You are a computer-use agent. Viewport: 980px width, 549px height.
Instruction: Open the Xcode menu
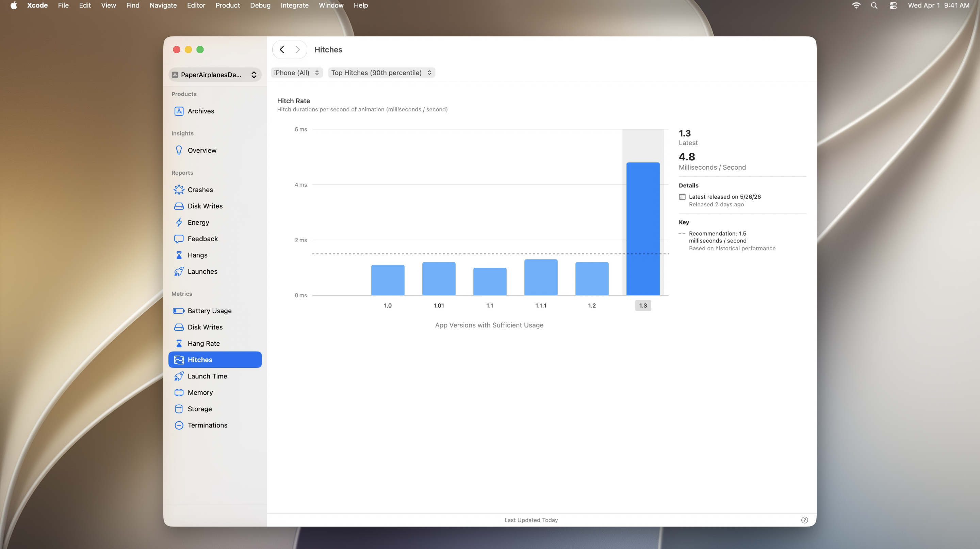[37, 5]
